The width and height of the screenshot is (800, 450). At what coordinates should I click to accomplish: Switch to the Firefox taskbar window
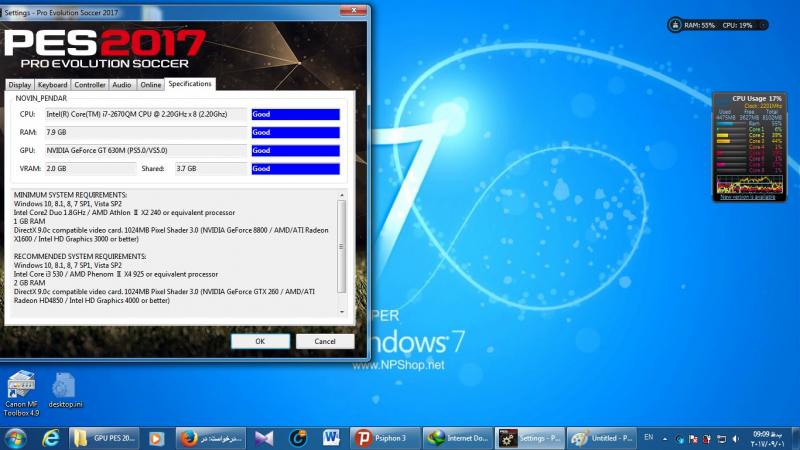(x=211, y=438)
